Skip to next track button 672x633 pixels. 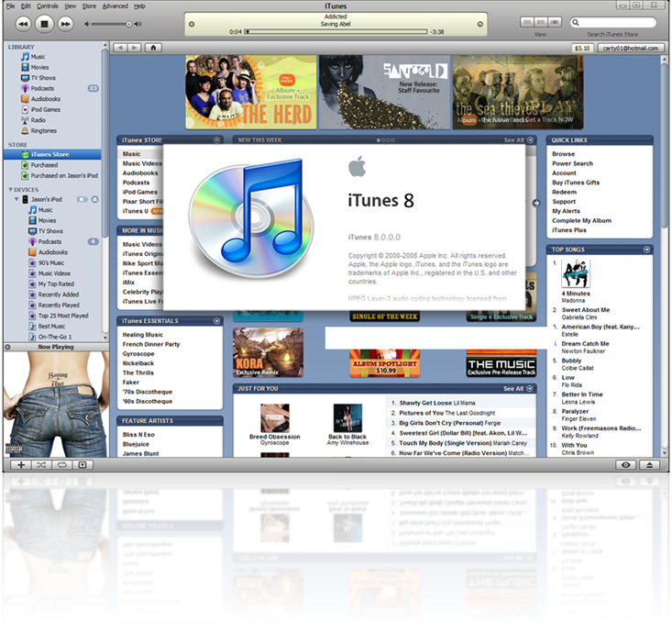coord(65,24)
